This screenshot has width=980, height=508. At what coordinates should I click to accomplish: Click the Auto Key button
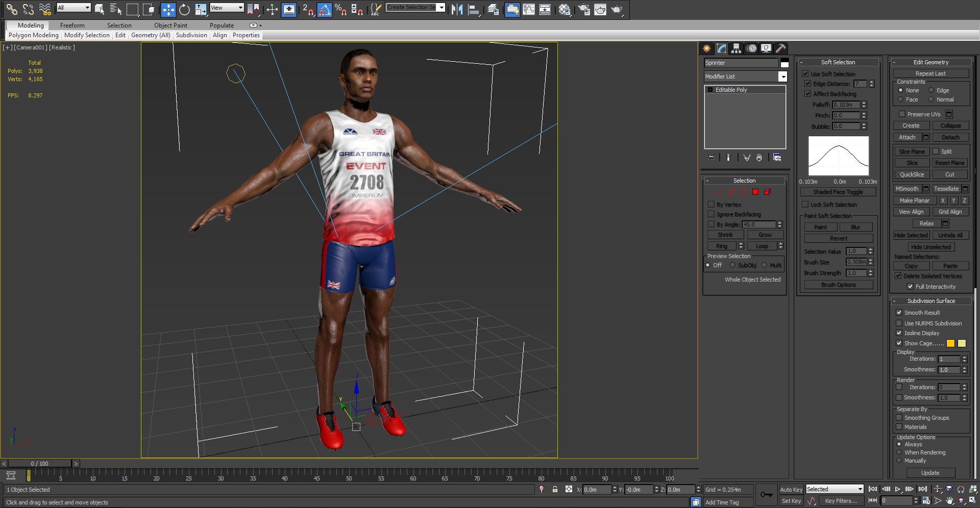(x=791, y=489)
